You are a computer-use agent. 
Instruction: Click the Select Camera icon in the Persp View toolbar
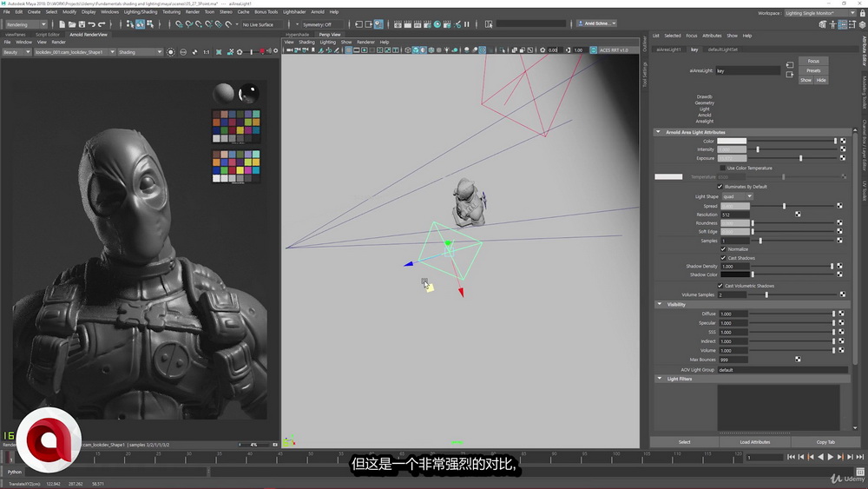click(290, 50)
